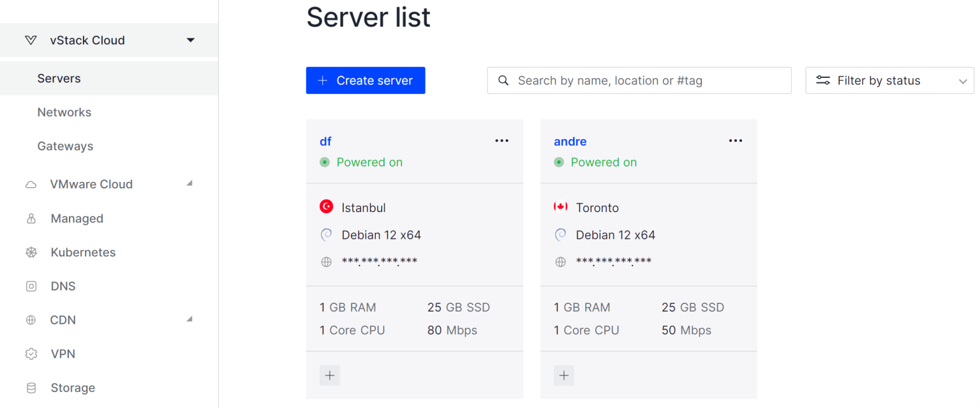Collapse the vStack Cloud section arrow

coord(190,40)
